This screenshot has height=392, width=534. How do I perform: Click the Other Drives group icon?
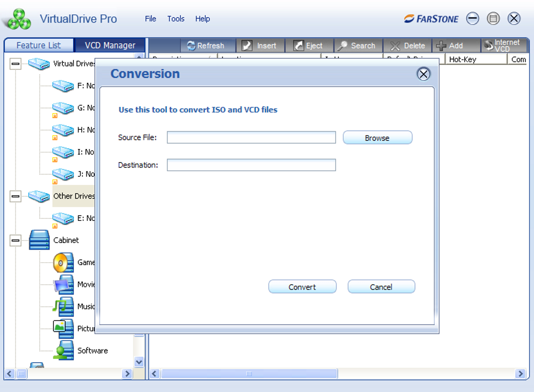click(39, 196)
